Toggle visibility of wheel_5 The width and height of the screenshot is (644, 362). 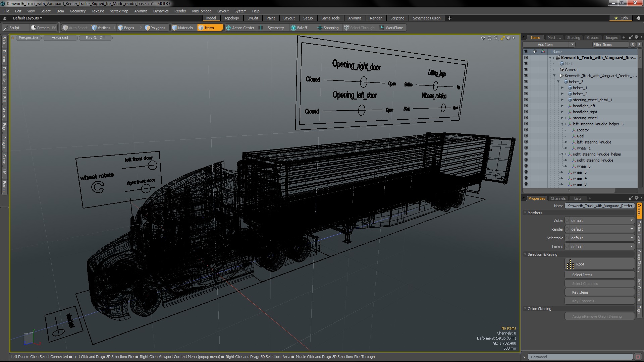point(526,172)
